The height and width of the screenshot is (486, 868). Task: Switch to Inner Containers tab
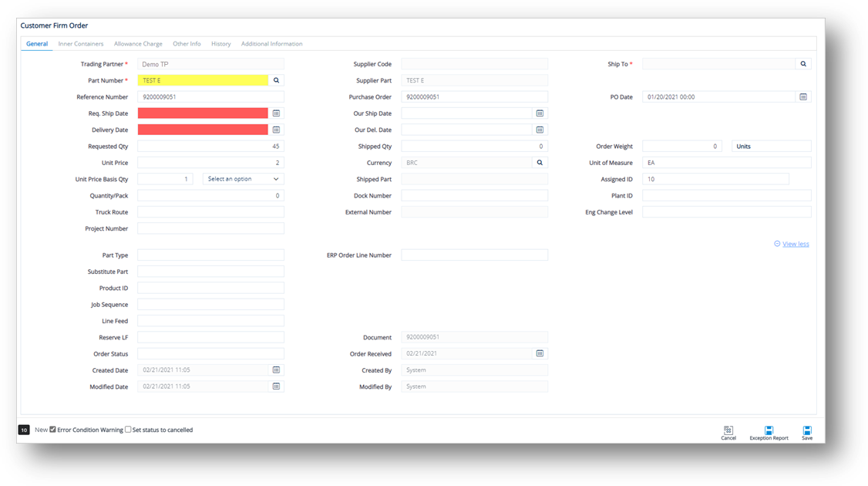(81, 44)
